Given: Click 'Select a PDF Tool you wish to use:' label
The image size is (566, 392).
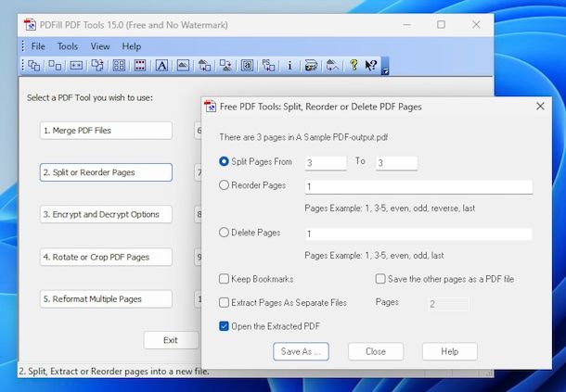Looking at the screenshot, I should 90,97.
